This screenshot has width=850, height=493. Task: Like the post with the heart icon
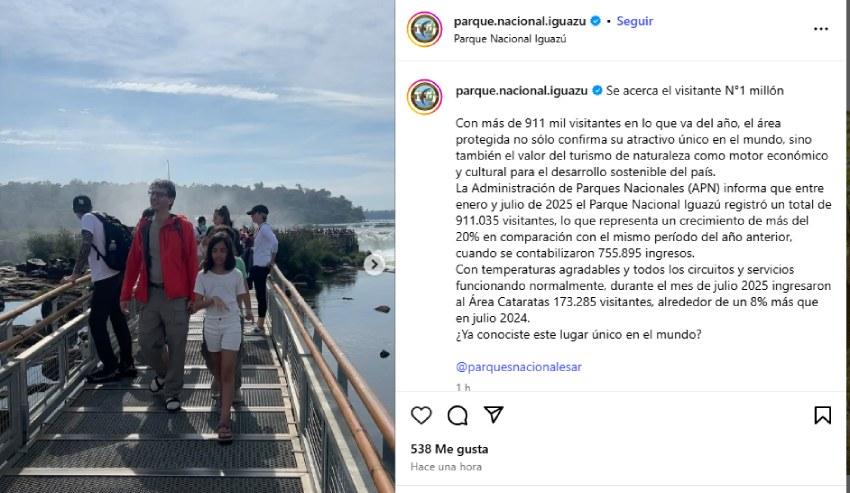(421, 415)
